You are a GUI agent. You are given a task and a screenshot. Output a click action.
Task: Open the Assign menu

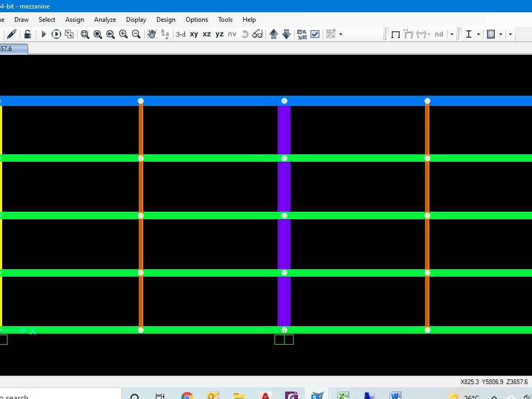tap(74, 20)
